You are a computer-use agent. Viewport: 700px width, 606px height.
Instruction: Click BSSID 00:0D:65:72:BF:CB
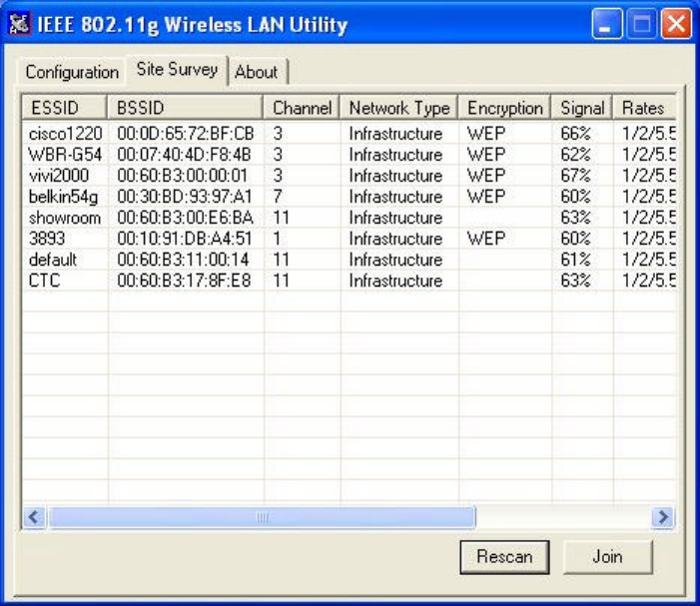point(186,134)
